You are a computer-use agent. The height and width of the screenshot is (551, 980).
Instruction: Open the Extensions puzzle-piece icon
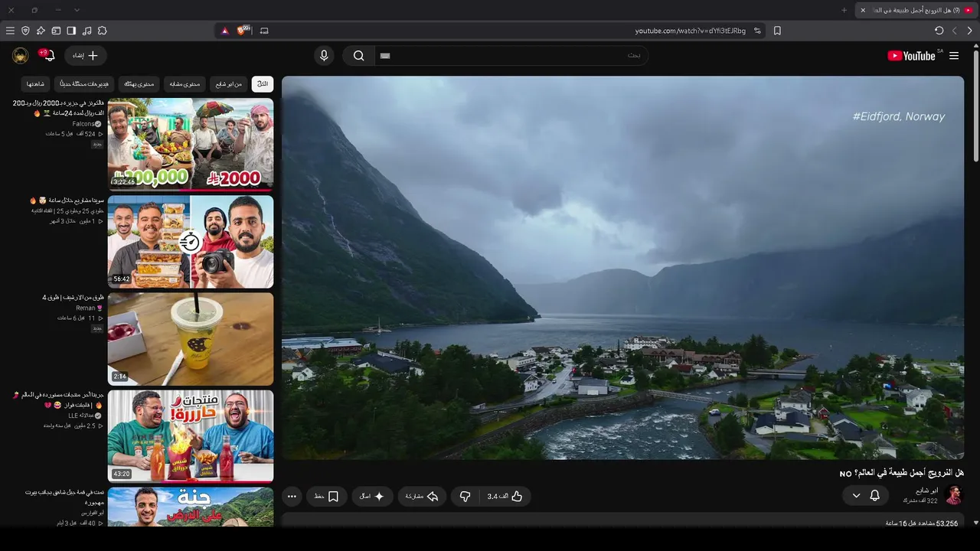pos(102,31)
